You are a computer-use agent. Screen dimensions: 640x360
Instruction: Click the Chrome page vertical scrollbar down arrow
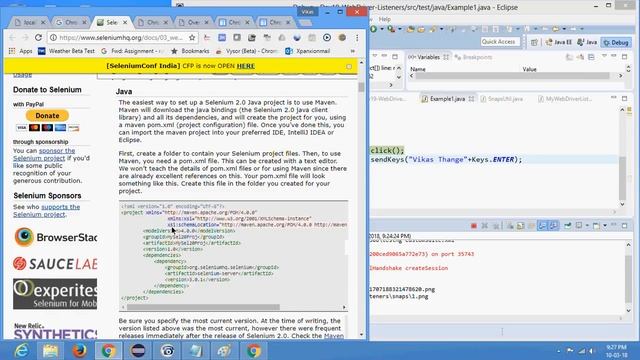pos(361,335)
